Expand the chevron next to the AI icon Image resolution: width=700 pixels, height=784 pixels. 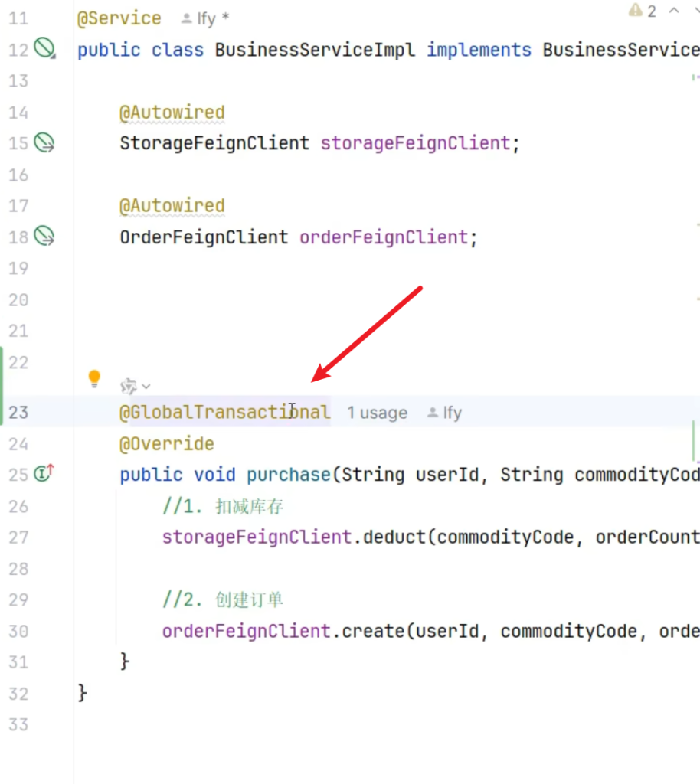[x=146, y=387]
